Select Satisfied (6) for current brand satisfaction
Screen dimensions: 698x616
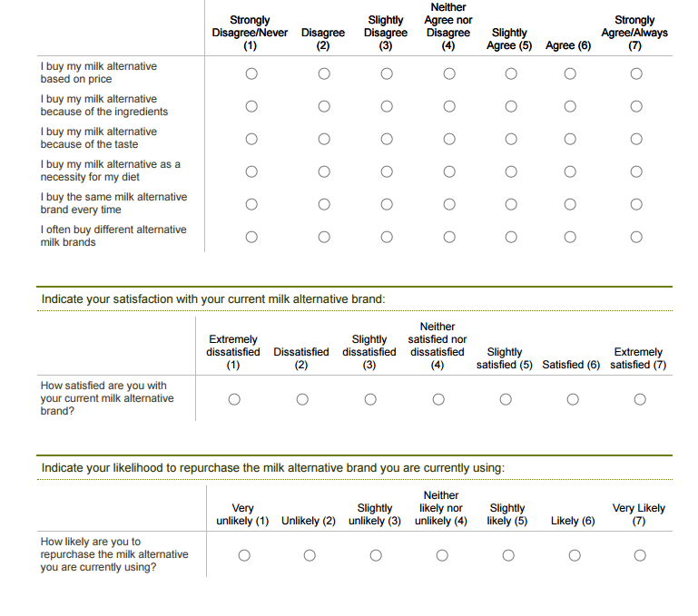pyautogui.click(x=573, y=399)
